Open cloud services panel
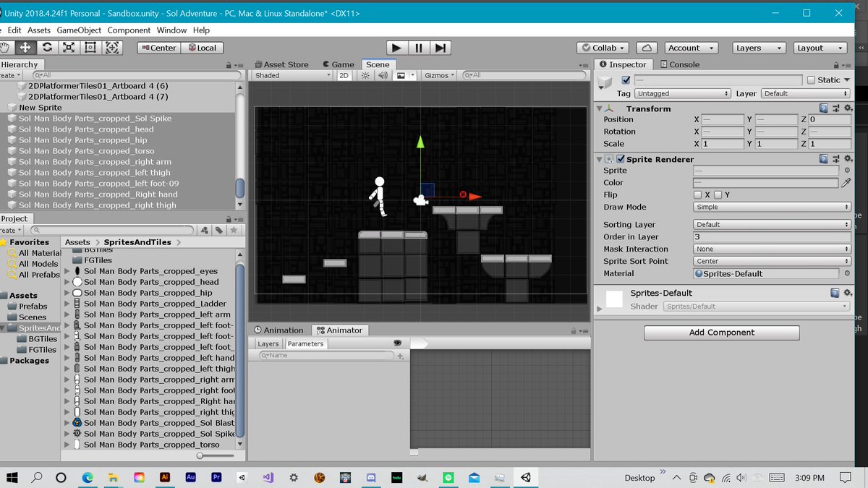The width and height of the screenshot is (868, 488). tap(647, 48)
